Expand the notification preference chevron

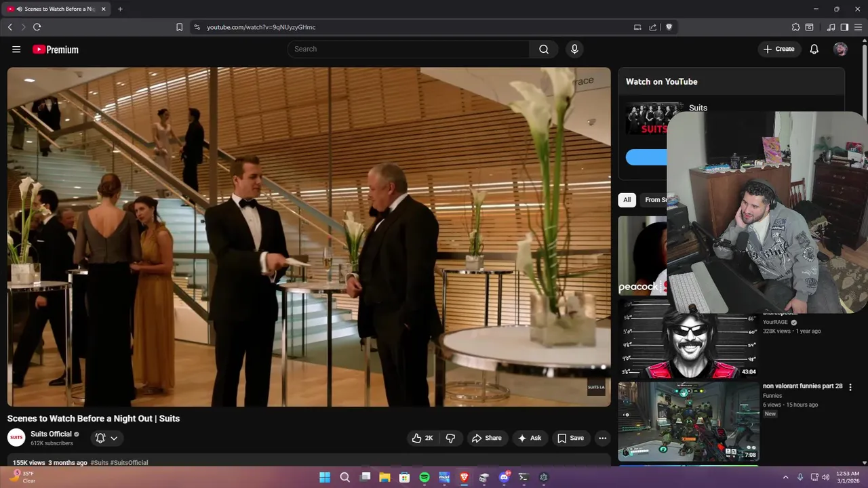(114, 438)
